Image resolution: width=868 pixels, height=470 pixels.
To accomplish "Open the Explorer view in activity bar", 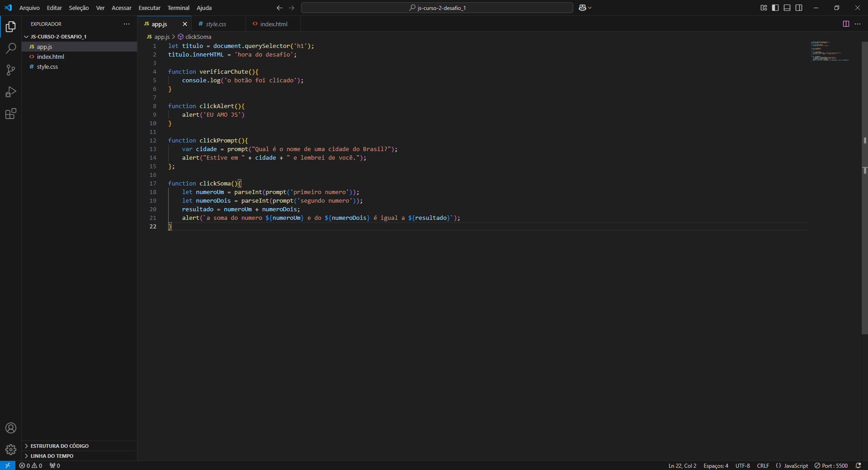I will (x=11, y=27).
